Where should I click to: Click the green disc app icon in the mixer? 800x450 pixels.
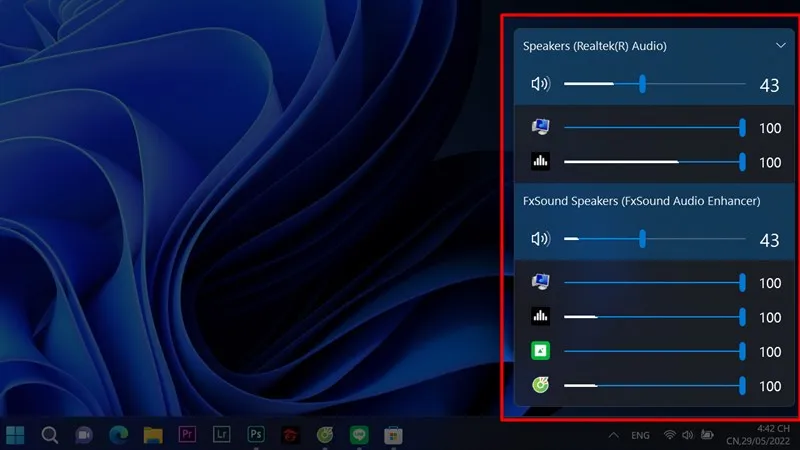coord(540,386)
